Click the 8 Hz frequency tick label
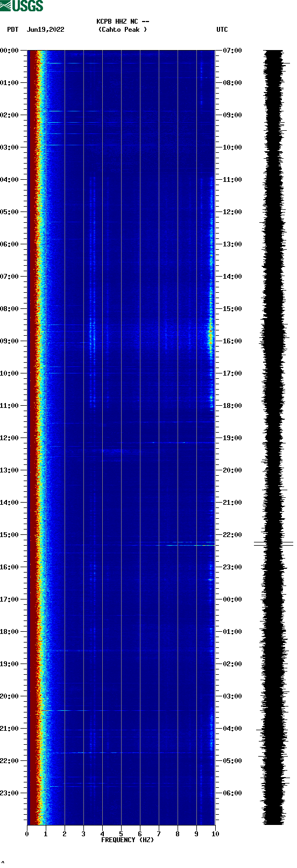This screenshot has width=297, height=868. click(x=178, y=834)
